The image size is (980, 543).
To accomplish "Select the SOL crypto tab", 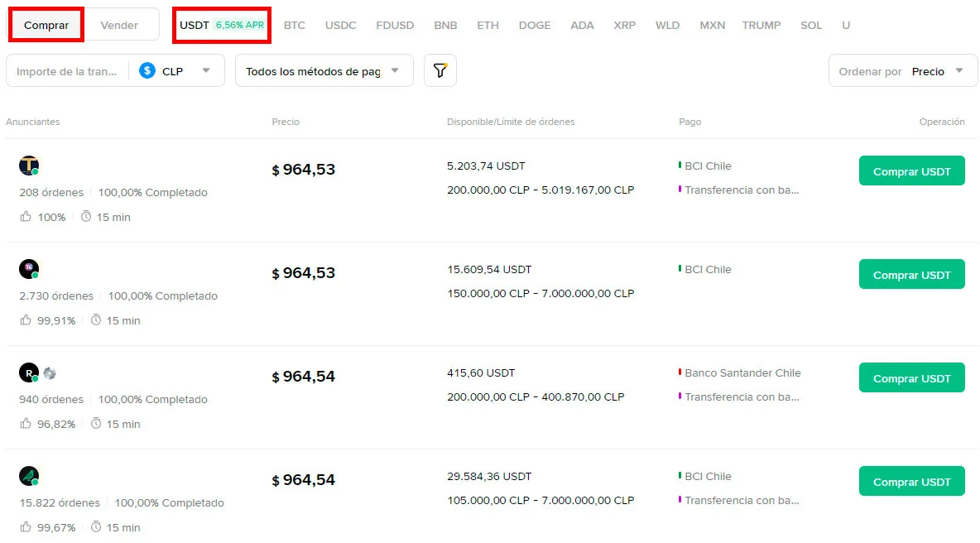I will pos(811,25).
